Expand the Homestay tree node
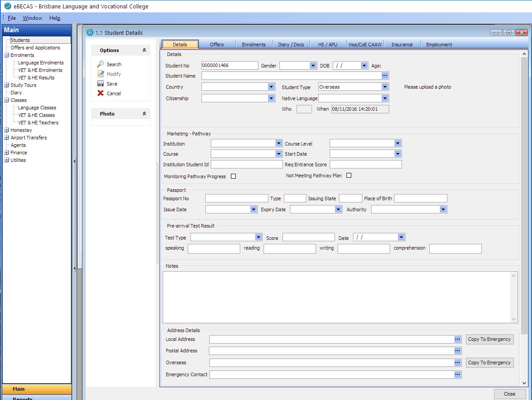Viewport: 532px width, 400px height. click(7, 130)
